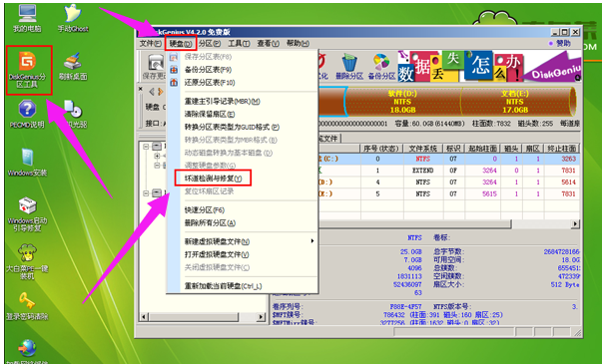Launch 大白菜PE一键装机 desktop icon
The image size is (602, 364).
[27, 262]
